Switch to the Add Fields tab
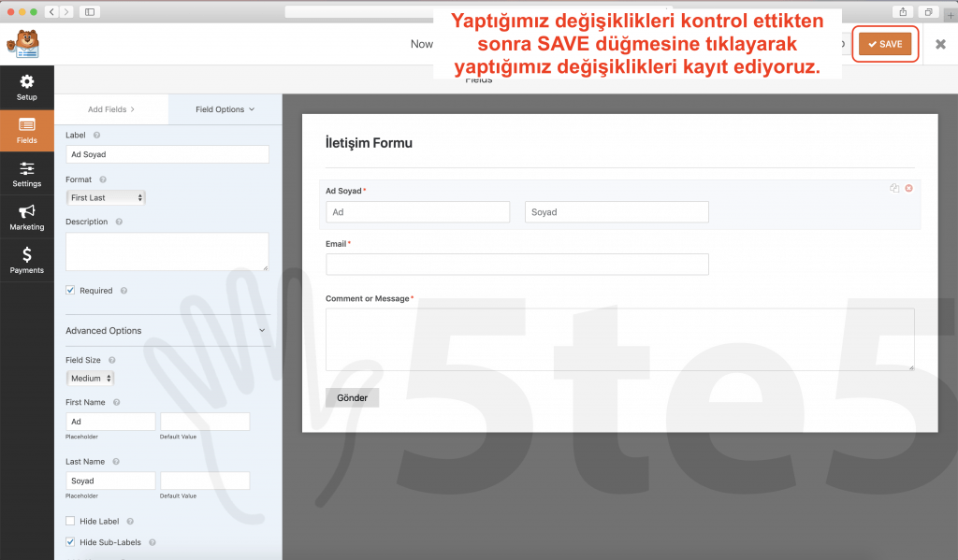Image resolution: width=958 pixels, height=560 pixels. coord(111,109)
